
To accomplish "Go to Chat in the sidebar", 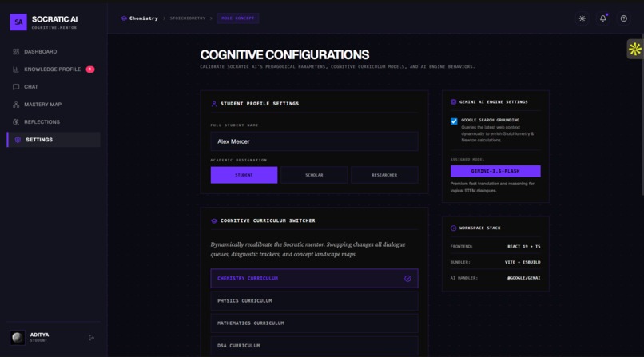I will [54, 87].
